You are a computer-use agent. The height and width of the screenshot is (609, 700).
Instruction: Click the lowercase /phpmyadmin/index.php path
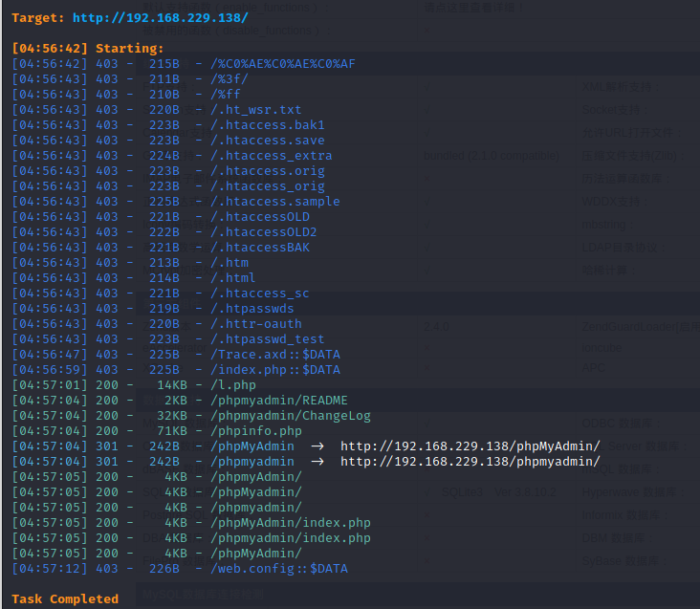coord(291,538)
